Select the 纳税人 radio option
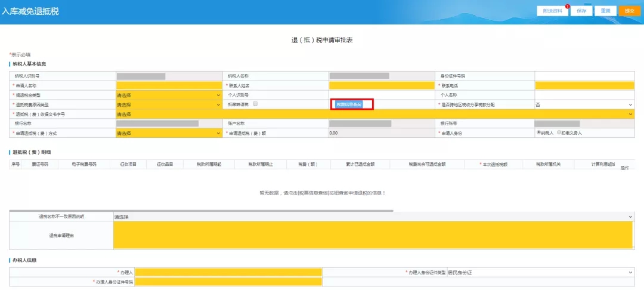This screenshot has width=644, height=290. 539,132
